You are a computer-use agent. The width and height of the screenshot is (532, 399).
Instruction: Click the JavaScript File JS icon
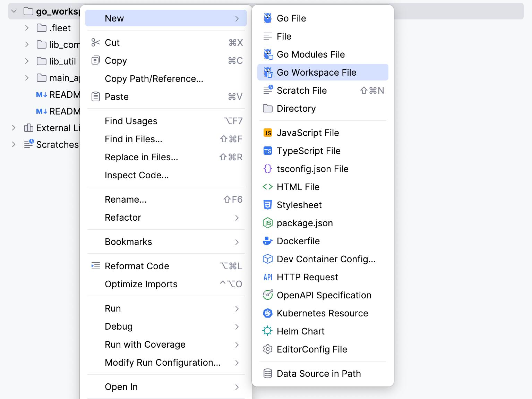[268, 133]
